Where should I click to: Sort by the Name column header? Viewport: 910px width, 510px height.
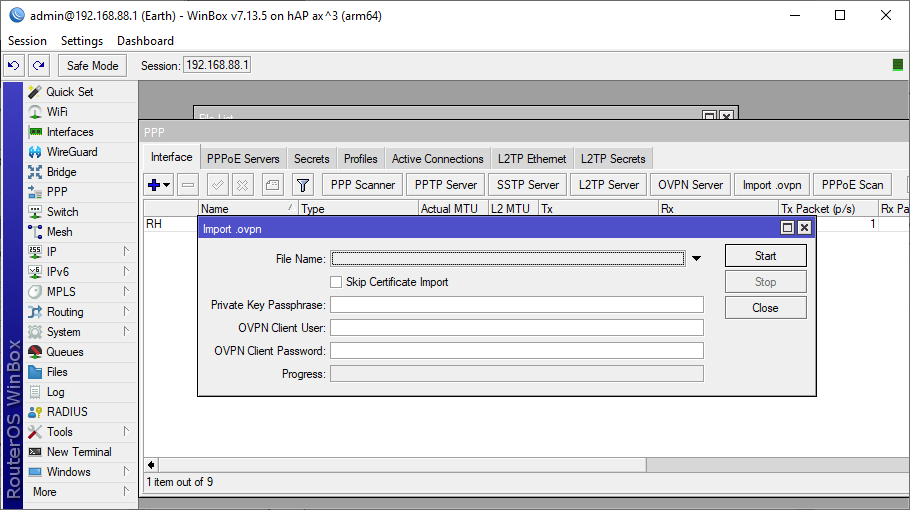point(247,208)
